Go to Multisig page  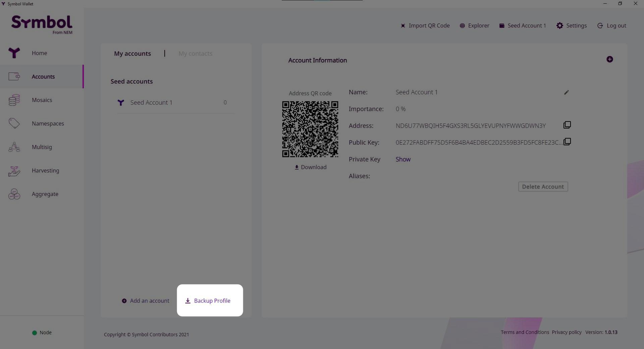42,147
